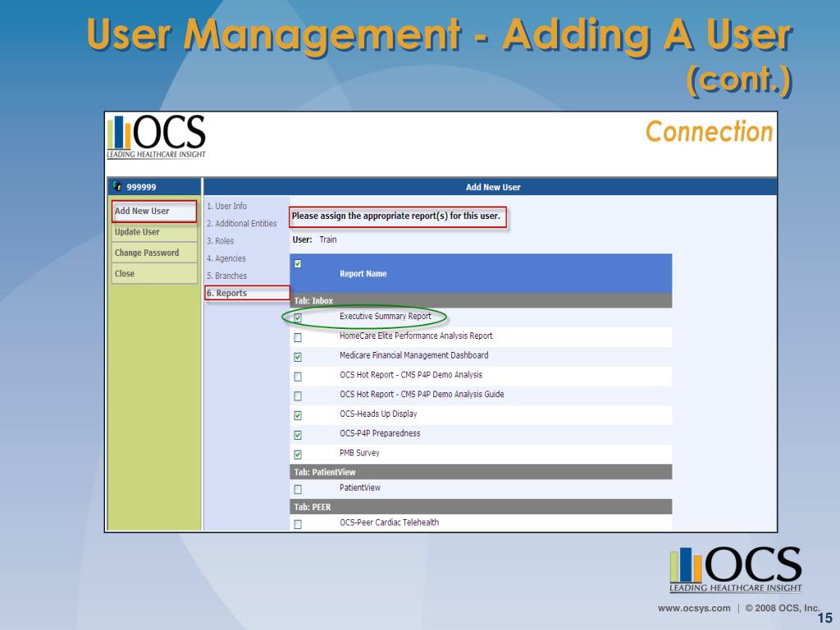Screen dimensions: 840x630
Task: Uncheck OCS-P4P Preparedness checkbox
Action: 298,435
